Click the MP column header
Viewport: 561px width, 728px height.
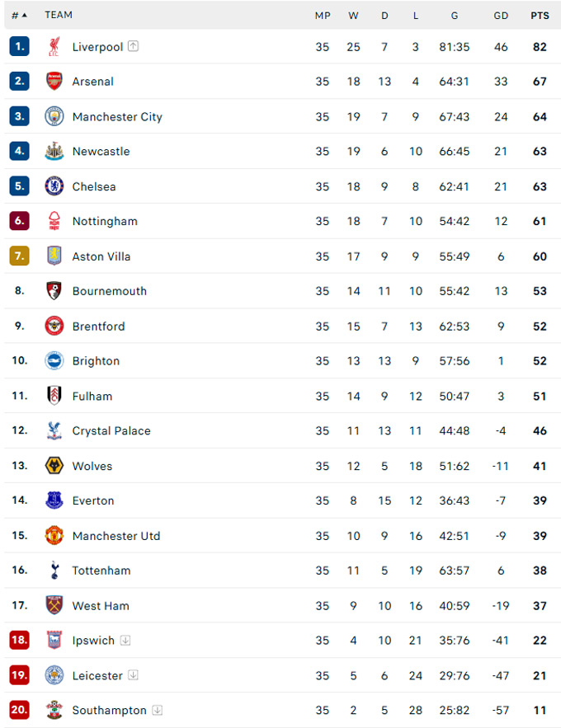[323, 16]
